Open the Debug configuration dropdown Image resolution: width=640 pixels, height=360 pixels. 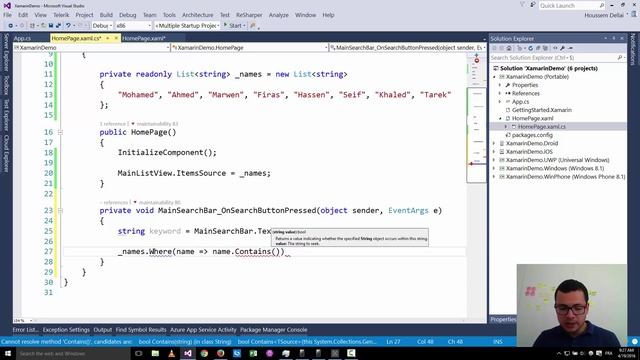pyautogui.click(x=102, y=26)
